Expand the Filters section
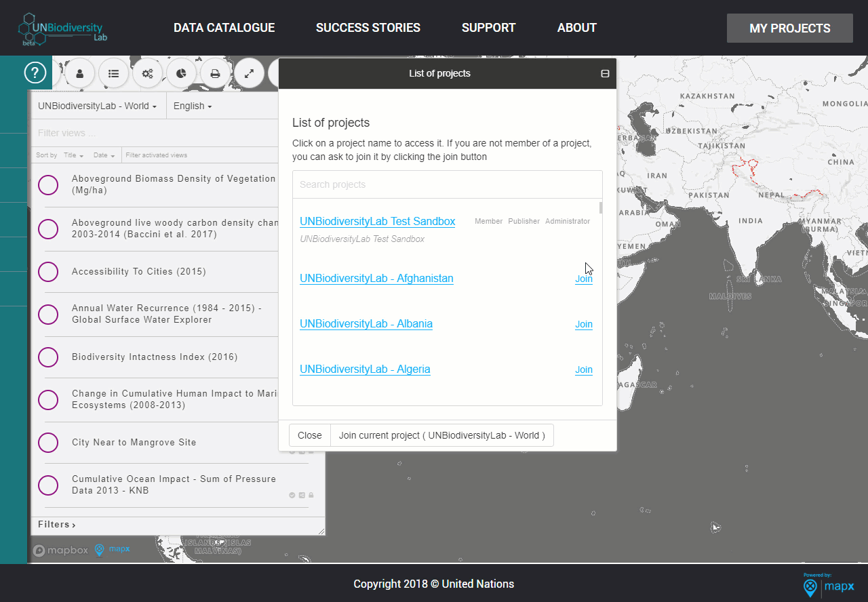This screenshot has height=602, width=868. pos(57,525)
